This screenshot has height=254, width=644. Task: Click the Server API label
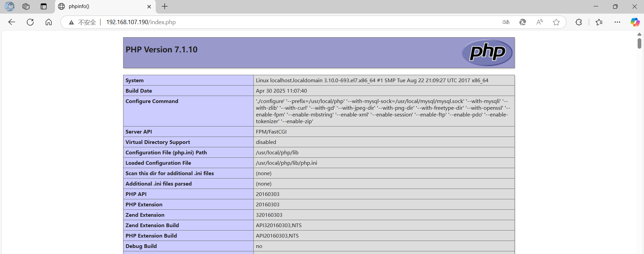[139, 132]
